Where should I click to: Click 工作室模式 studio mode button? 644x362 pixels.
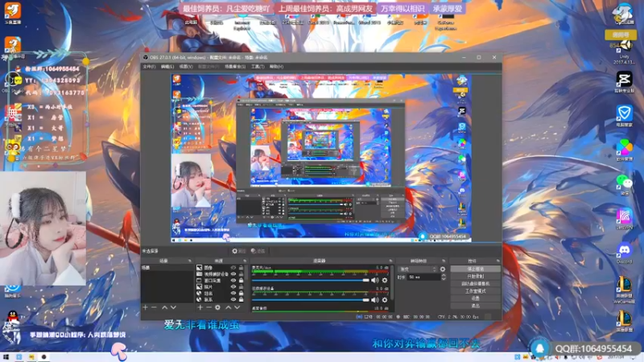click(x=475, y=291)
